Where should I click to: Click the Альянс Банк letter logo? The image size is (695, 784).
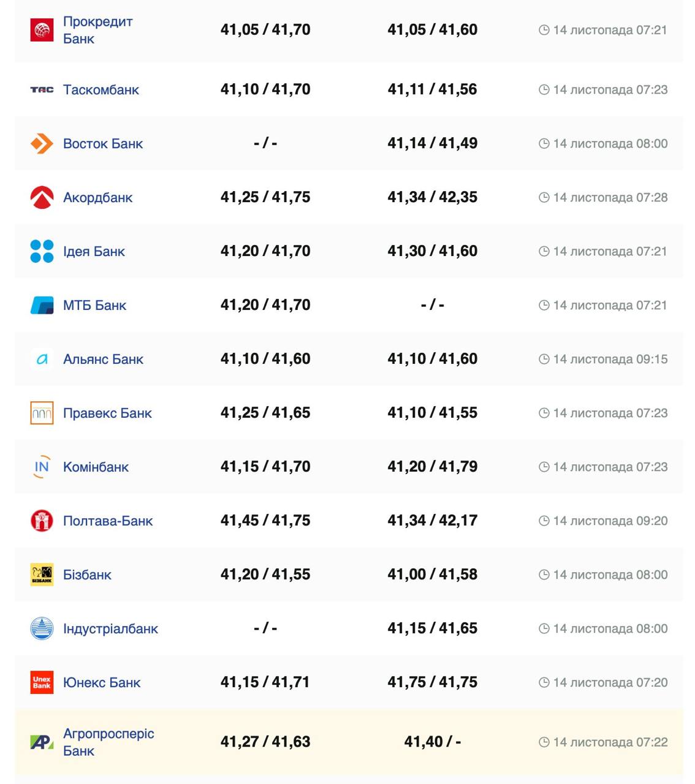(42, 359)
